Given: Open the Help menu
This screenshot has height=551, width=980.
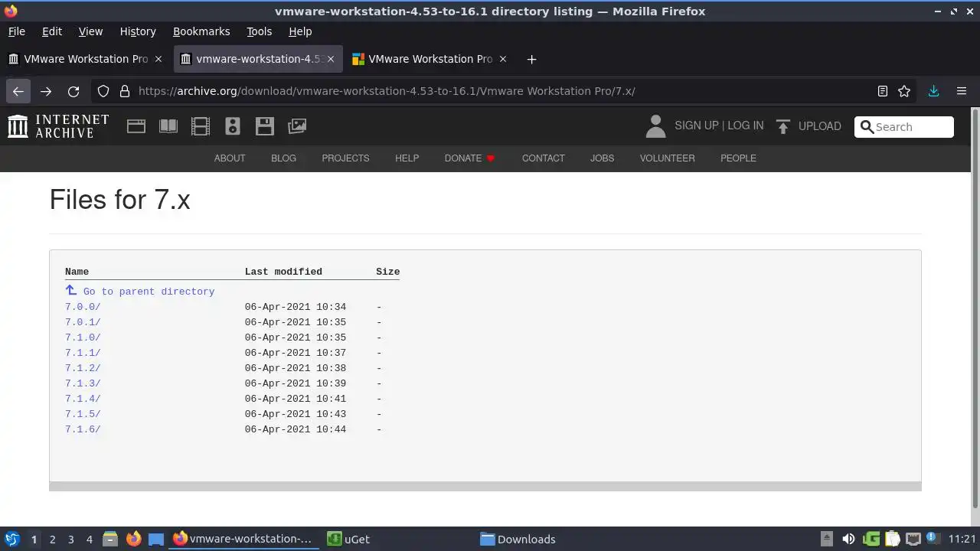Looking at the screenshot, I should pos(300,31).
